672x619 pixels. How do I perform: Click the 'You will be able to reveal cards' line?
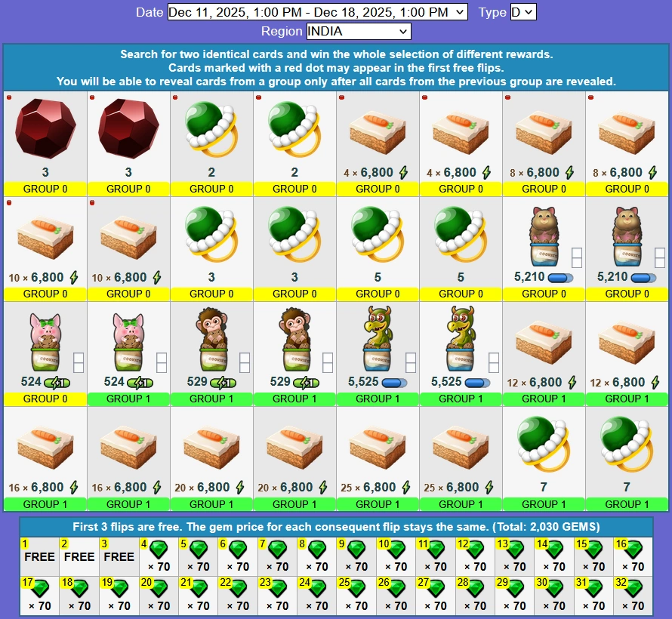pos(337,82)
